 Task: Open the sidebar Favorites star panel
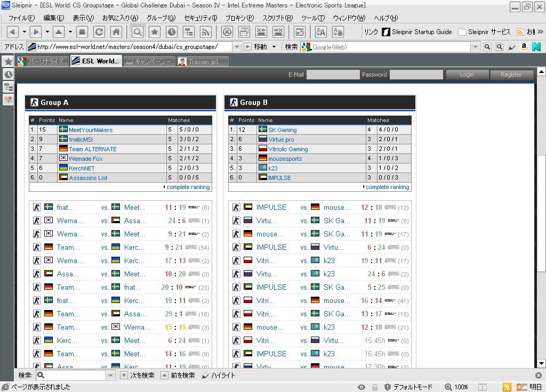coord(8,62)
